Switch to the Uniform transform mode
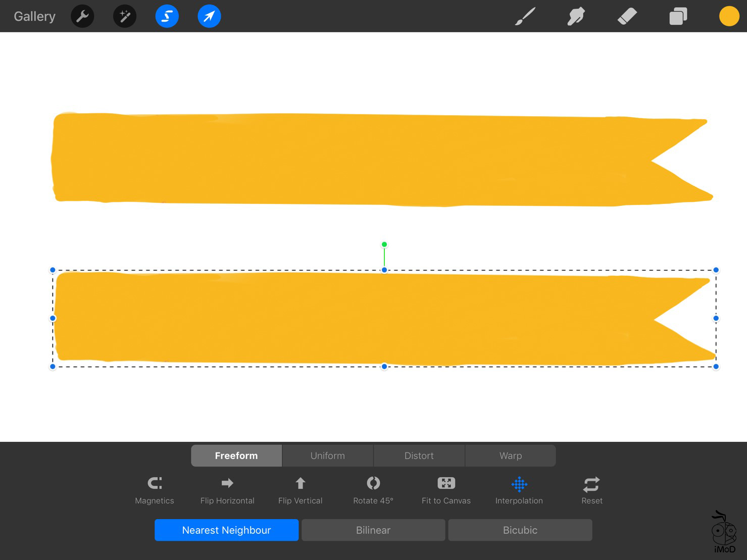Image resolution: width=747 pixels, height=560 pixels. pyautogui.click(x=327, y=455)
